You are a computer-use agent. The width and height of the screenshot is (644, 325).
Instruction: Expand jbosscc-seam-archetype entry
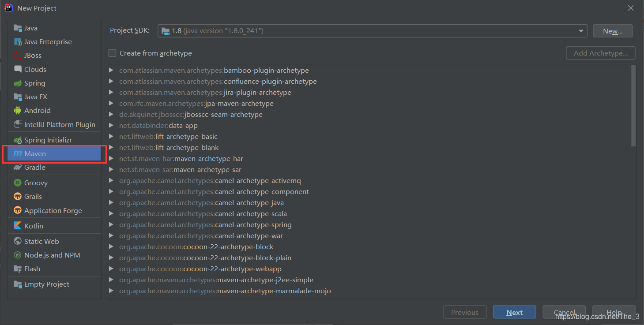coord(111,115)
